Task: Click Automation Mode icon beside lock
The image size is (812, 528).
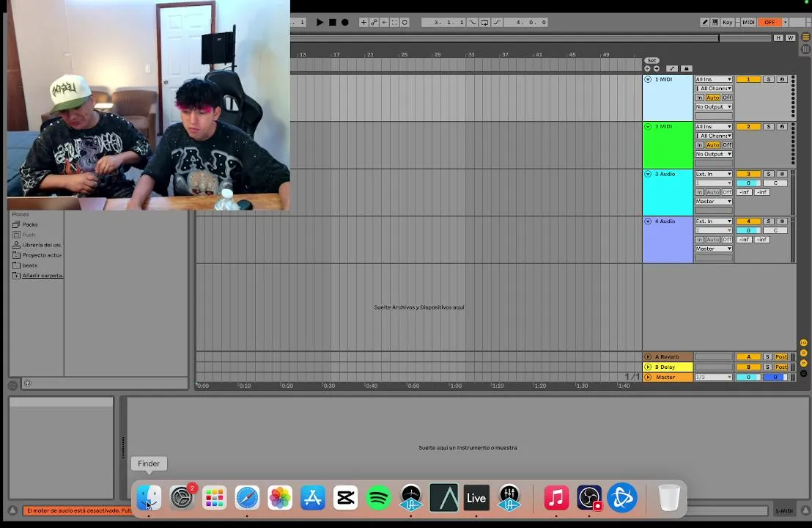Action: pos(672,68)
